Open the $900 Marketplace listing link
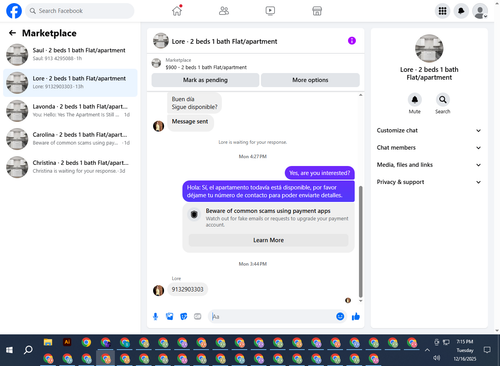This screenshot has height=366, width=500. coord(206,67)
